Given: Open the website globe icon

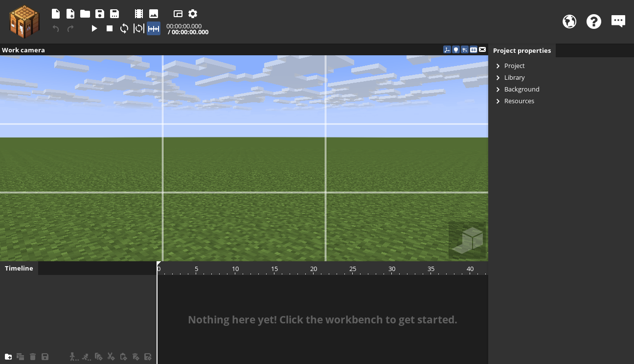Looking at the screenshot, I should click(569, 22).
